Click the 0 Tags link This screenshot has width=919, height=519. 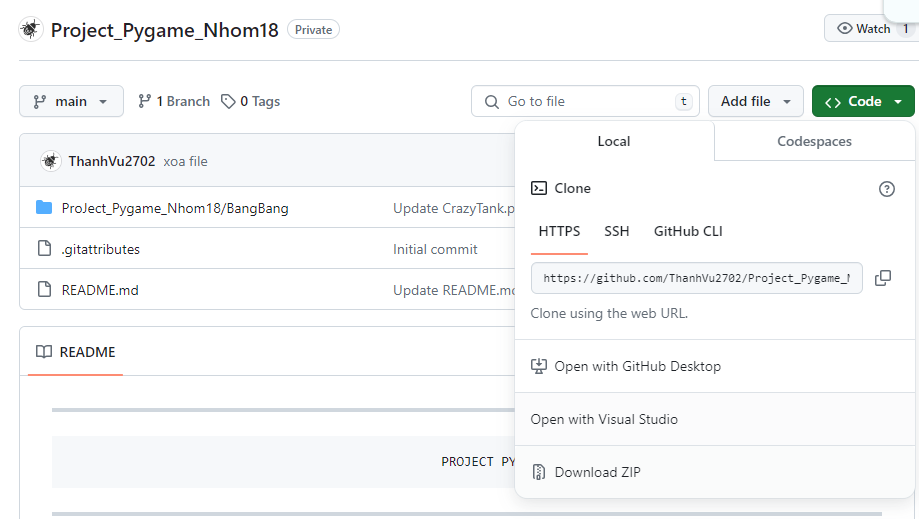coord(250,101)
